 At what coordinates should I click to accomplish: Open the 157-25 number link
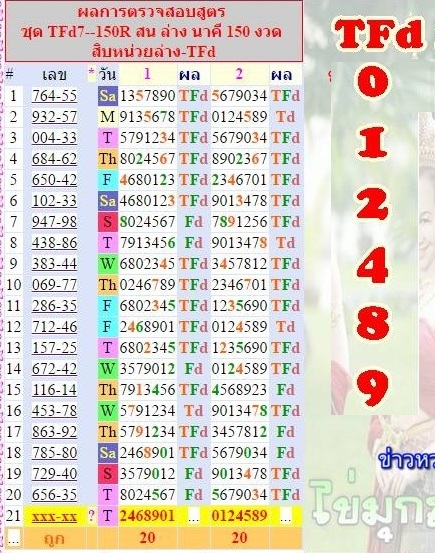coord(54,348)
